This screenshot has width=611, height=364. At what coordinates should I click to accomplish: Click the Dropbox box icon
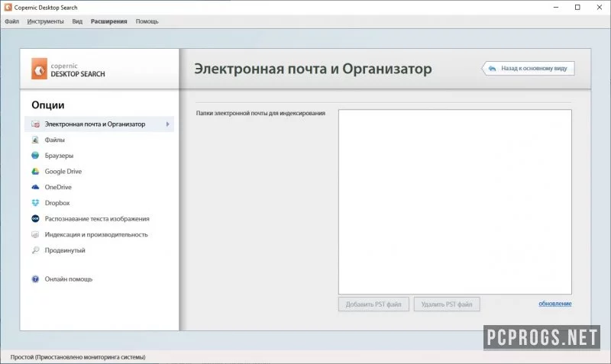coord(35,203)
